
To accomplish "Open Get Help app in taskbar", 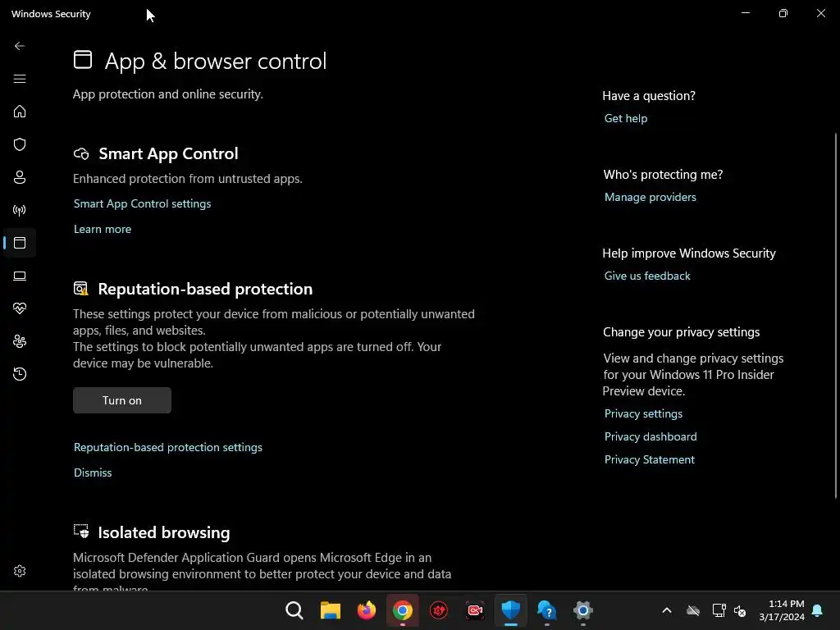I will [x=547, y=610].
